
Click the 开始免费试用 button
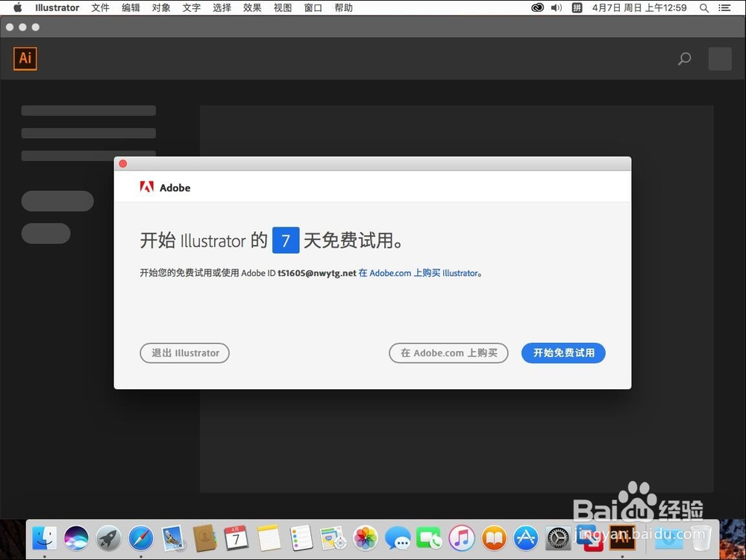pyautogui.click(x=563, y=353)
